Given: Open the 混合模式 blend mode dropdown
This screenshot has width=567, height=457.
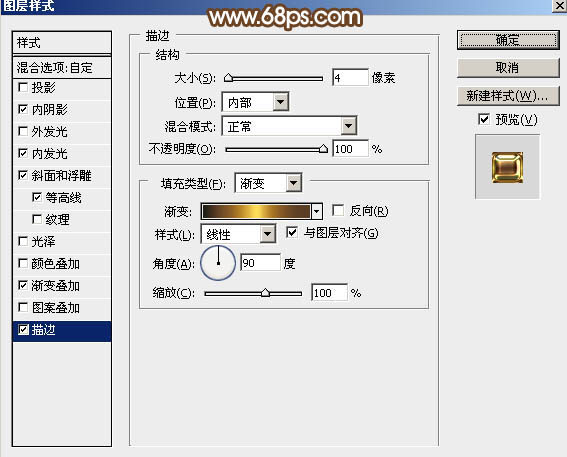Looking at the screenshot, I should click(x=289, y=126).
